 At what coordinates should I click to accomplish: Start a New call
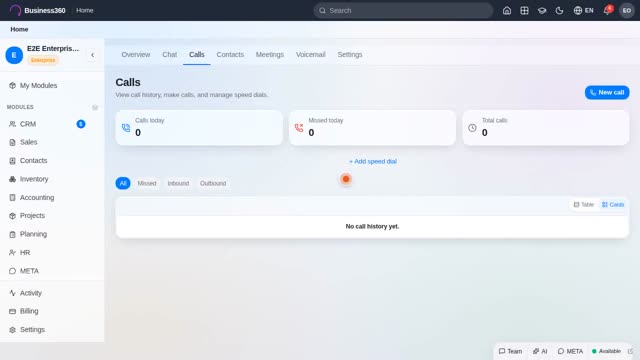pyautogui.click(x=607, y=93)
